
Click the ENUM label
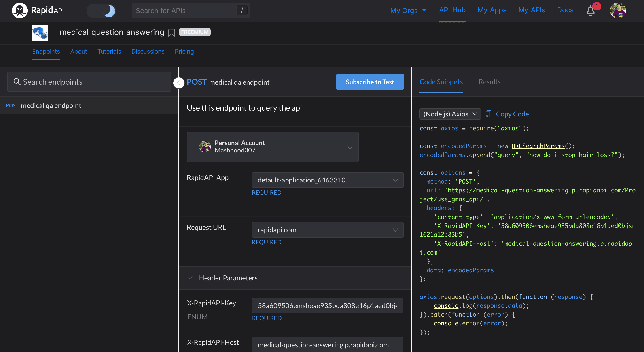coord(197,317)
